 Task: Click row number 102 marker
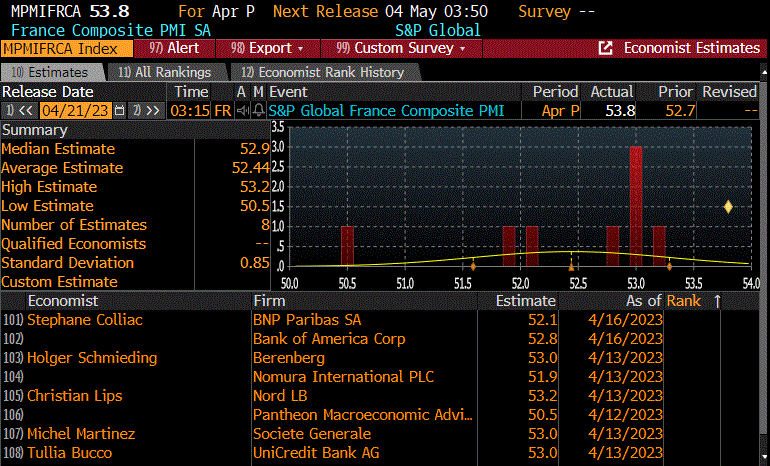click(13, 339)
